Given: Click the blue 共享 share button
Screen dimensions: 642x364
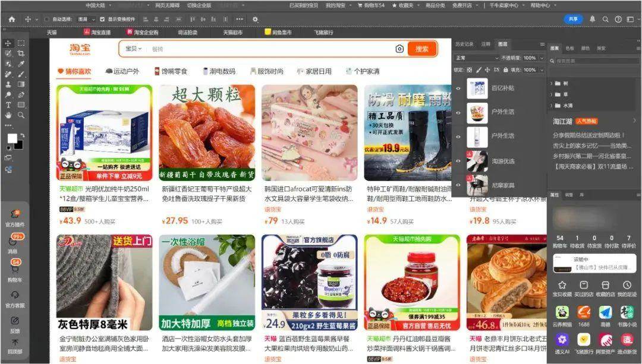Looking at the screenshot, I should 573,19.
